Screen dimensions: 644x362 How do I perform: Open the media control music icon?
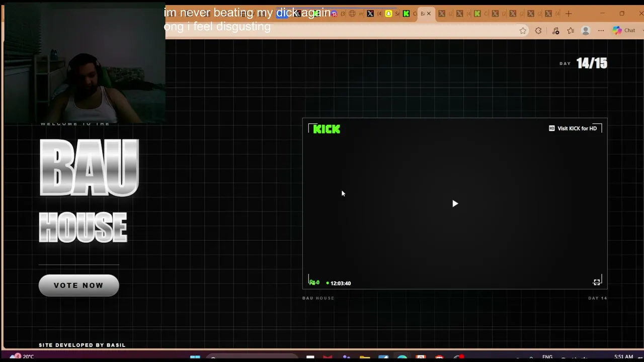coord(555,31)
